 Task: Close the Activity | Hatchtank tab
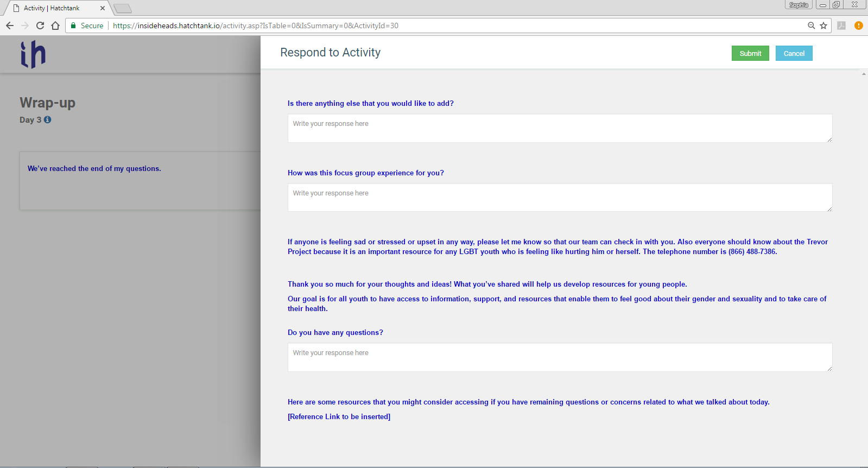click(x=103, y=8)
